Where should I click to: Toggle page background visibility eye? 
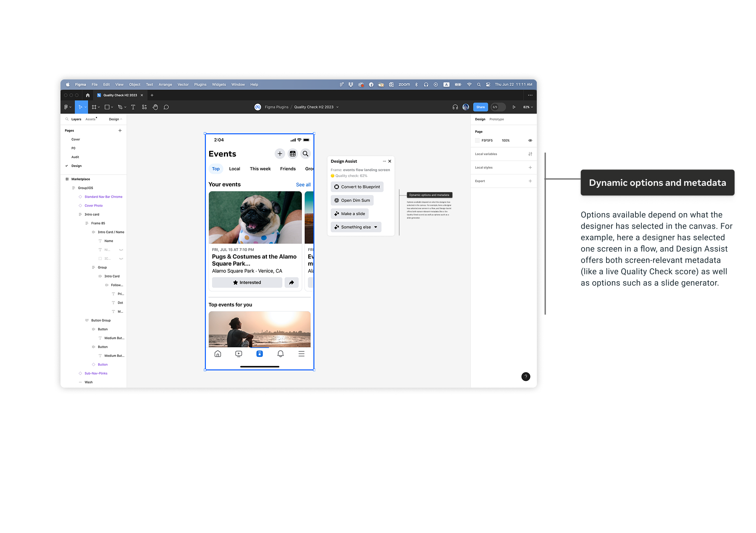point(530,140)
